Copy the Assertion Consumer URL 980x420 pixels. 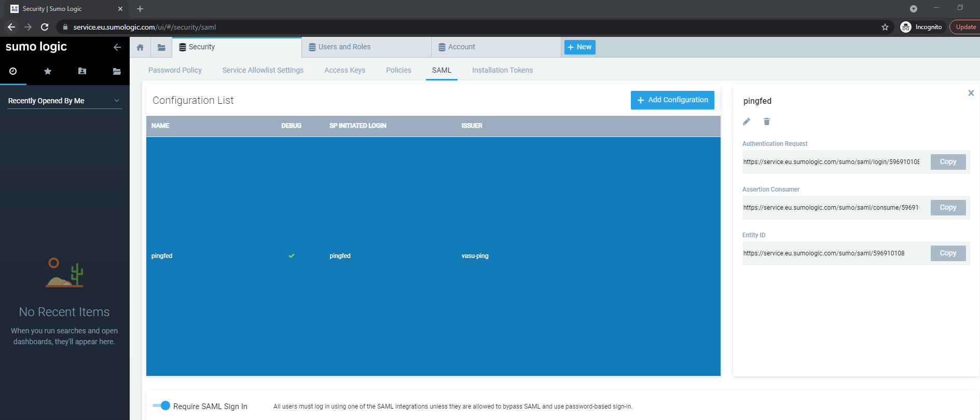pyautogui.click(x=948, y=208)
